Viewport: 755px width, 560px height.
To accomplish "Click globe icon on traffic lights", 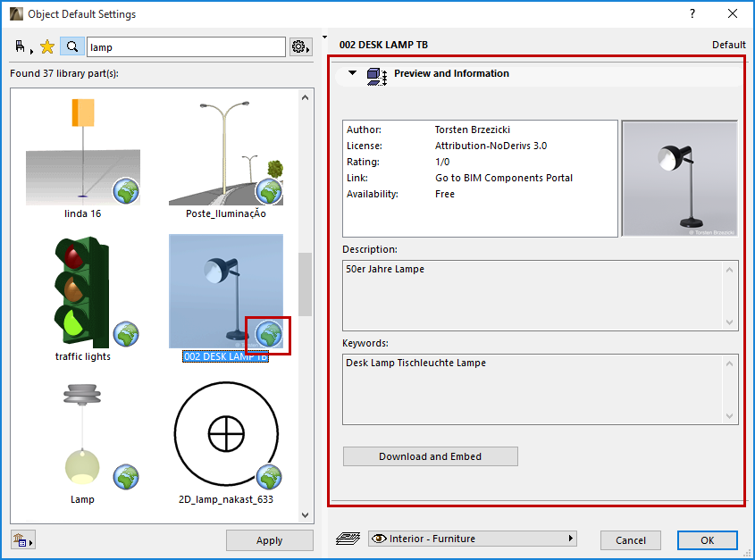I will tap(126, 334).
